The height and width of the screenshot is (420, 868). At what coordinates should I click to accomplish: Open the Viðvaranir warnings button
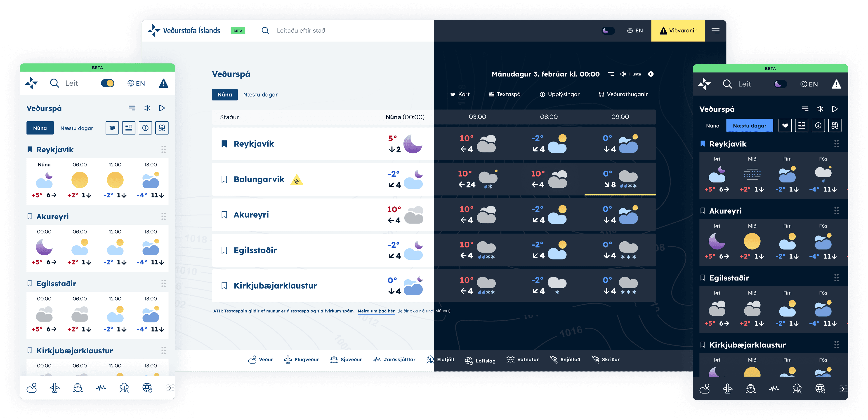click(x=678, y=31)
